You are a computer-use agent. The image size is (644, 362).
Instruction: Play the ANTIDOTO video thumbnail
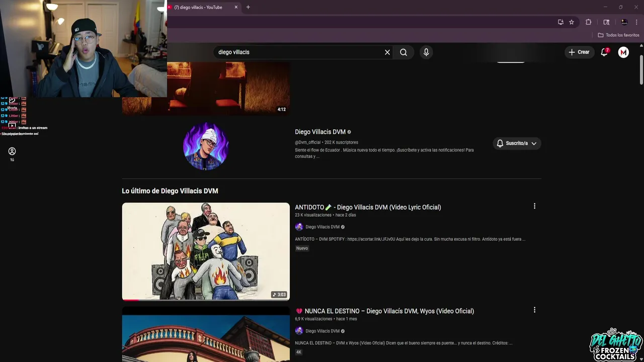click(x=206, y=251)
